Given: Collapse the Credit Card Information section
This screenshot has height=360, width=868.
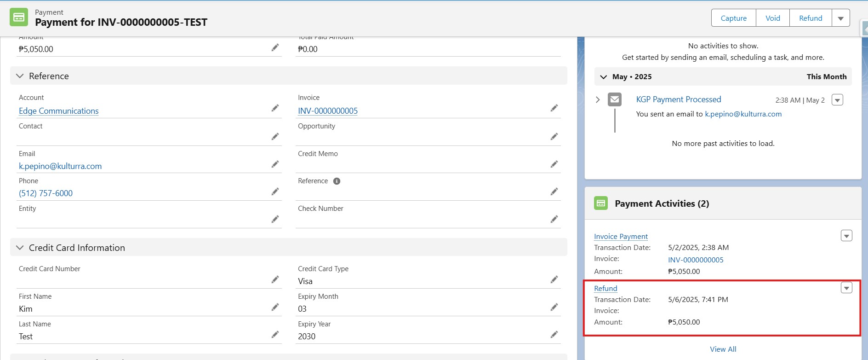Looking at the screenshot, I should (20, 248).
